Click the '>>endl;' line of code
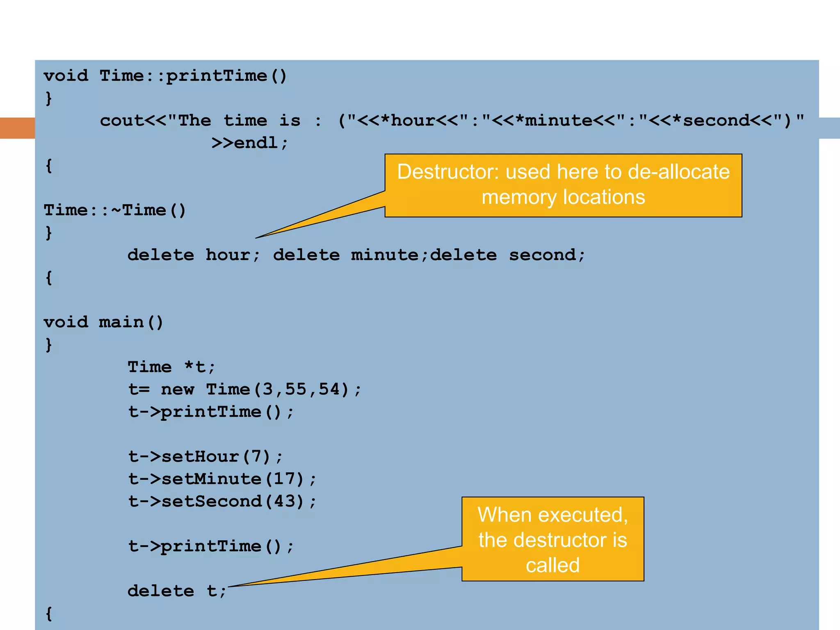This screenshot has height=630, width=840. tap(250, 143)
